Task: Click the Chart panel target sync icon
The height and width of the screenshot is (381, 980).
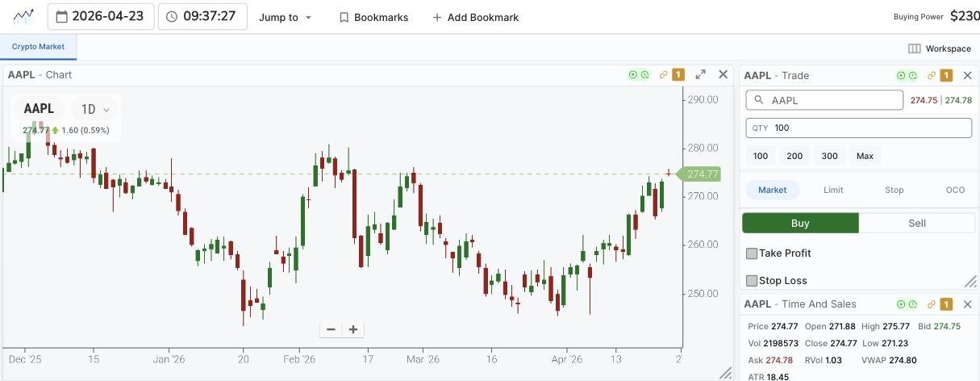Action: [x=633, y=75]
